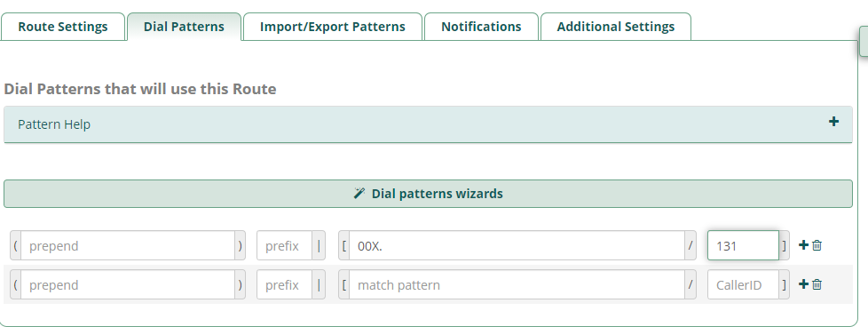
Task: Open Dial patterns wizards
Action: click(428, 194)
